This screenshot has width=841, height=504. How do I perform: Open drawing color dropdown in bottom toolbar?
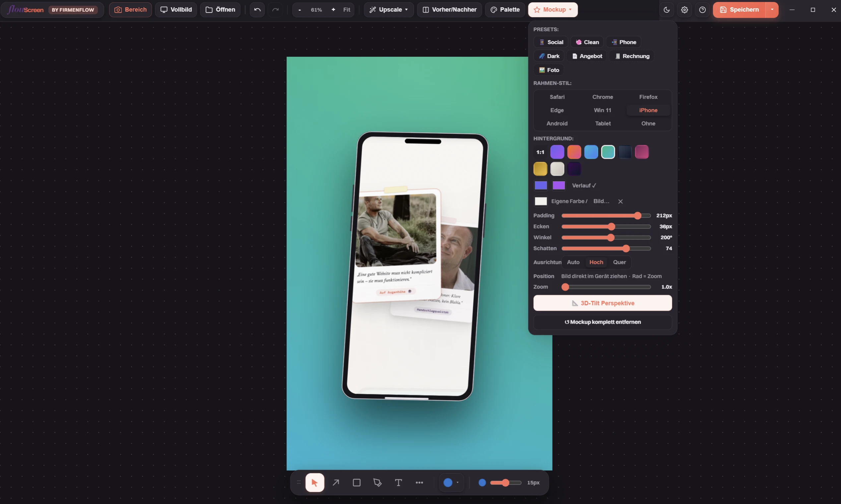tap(451, 482)
